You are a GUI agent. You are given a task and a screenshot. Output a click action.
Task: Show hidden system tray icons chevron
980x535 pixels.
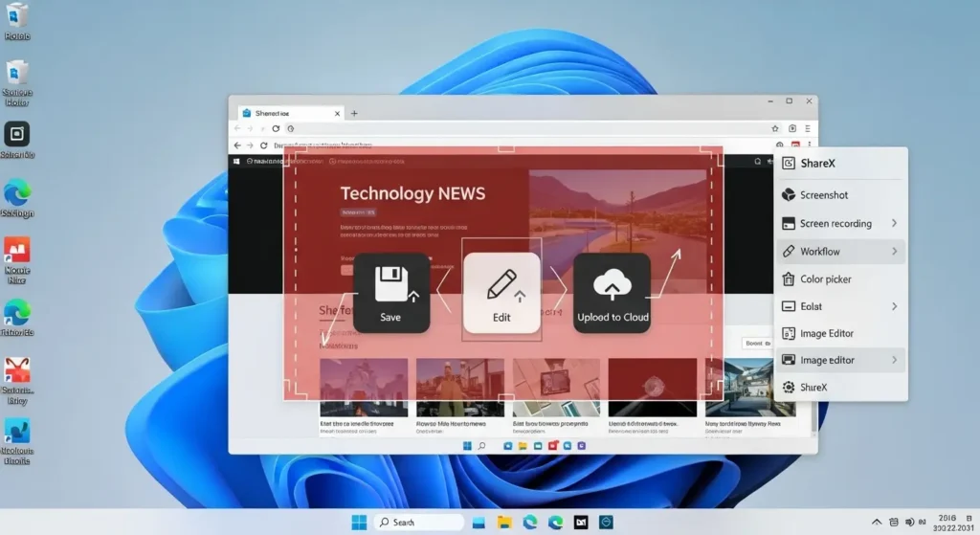(877, 522)
